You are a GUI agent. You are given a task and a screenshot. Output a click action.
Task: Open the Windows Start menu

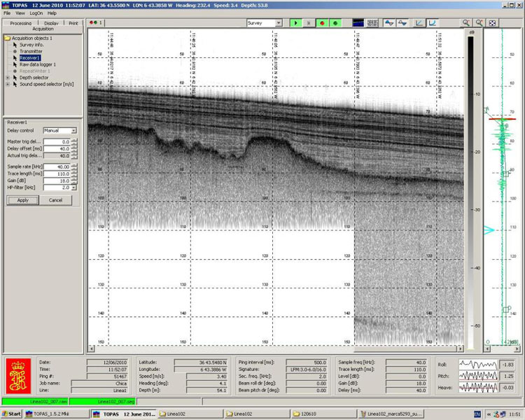coord(12,414)
